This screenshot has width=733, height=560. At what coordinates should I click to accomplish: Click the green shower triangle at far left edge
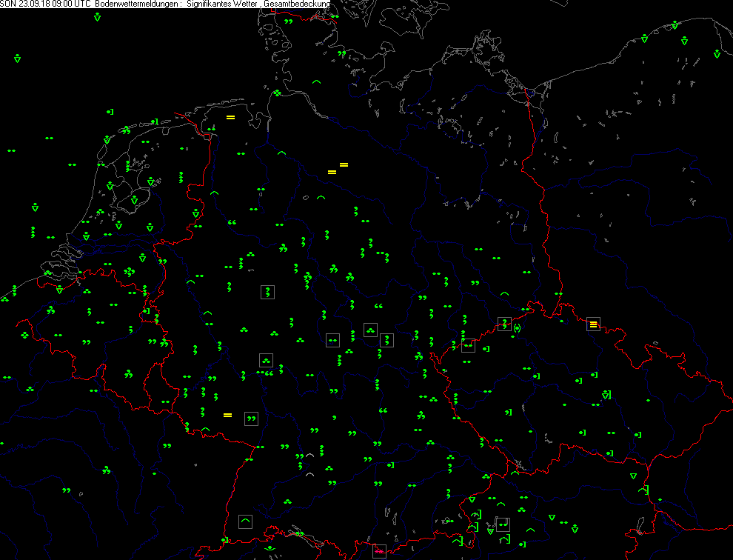[17, 58]
